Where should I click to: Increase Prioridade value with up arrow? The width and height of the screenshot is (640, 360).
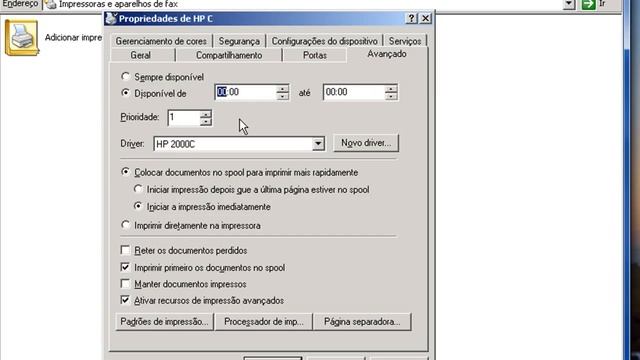coord(206,114)
